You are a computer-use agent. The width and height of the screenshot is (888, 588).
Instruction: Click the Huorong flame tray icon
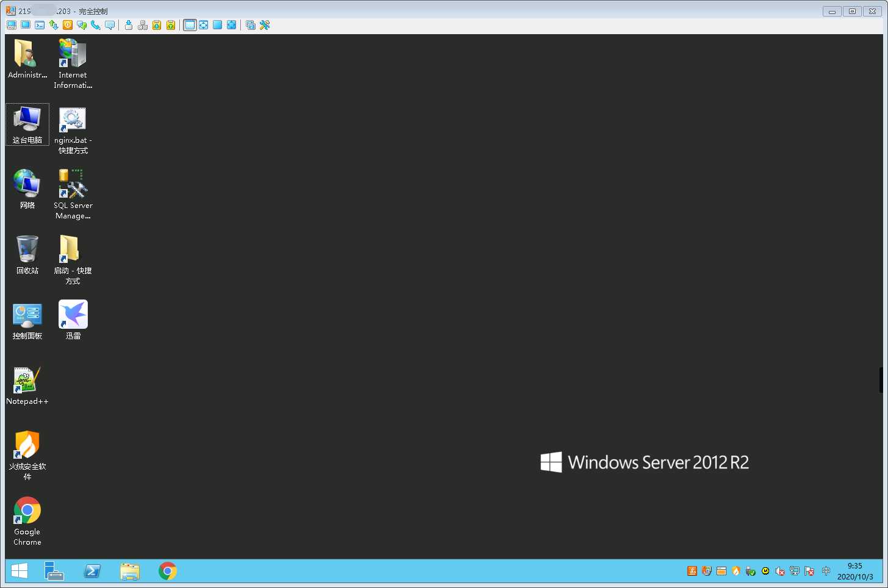click(x=736, y=571)
